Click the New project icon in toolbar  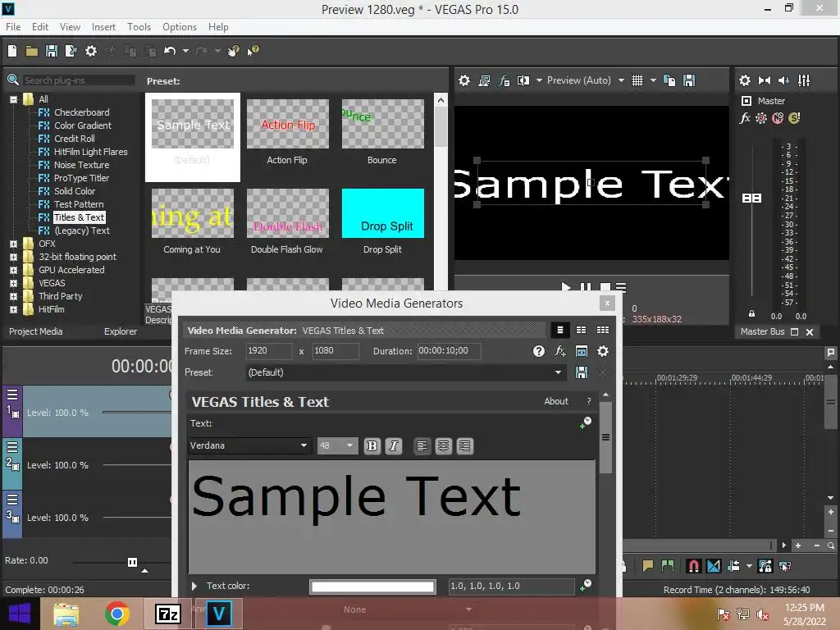coord(12,51)
